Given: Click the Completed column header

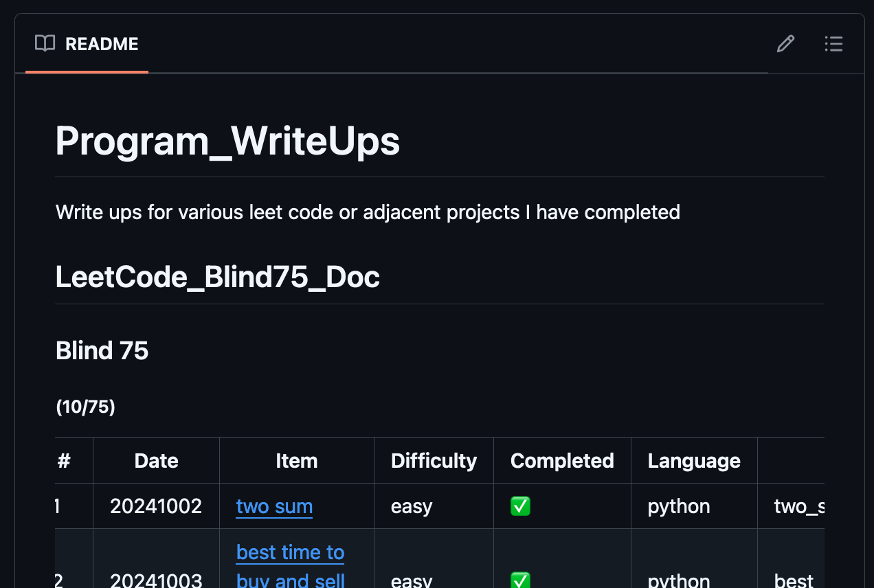Looking at the screenshot, I should 562,460.
